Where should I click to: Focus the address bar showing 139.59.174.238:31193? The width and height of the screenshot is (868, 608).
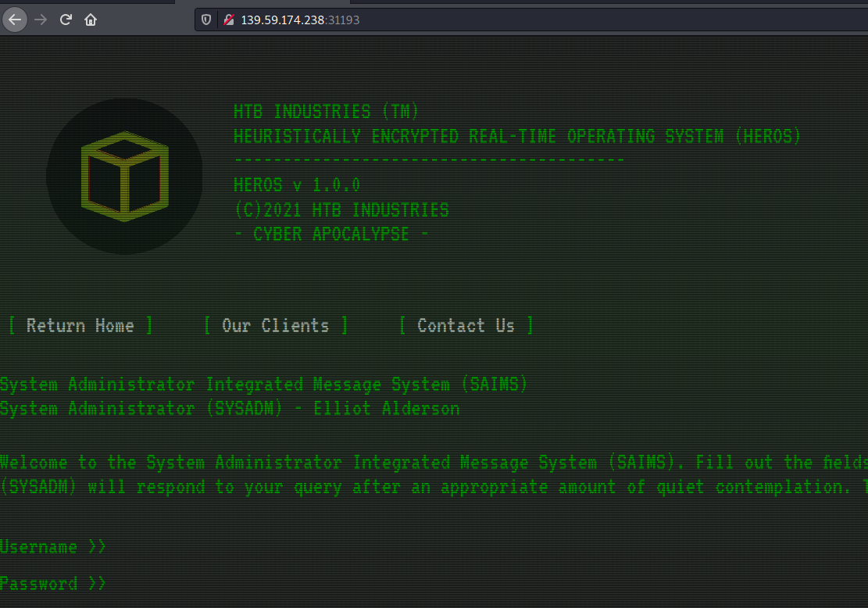531,20
